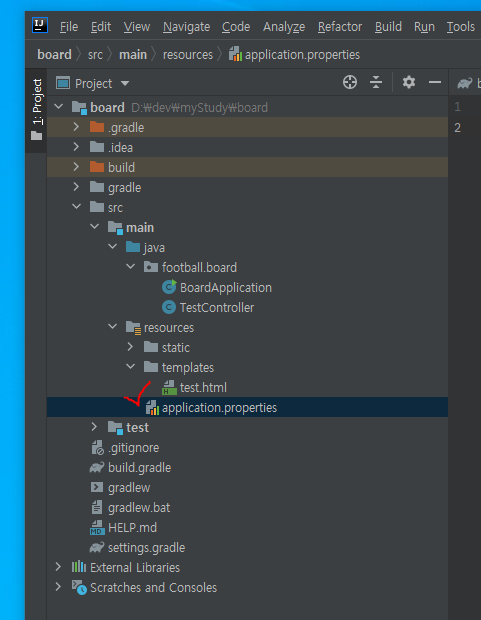Click the board breadcrumb
This screenshot has height=620, width=481.
54,54
